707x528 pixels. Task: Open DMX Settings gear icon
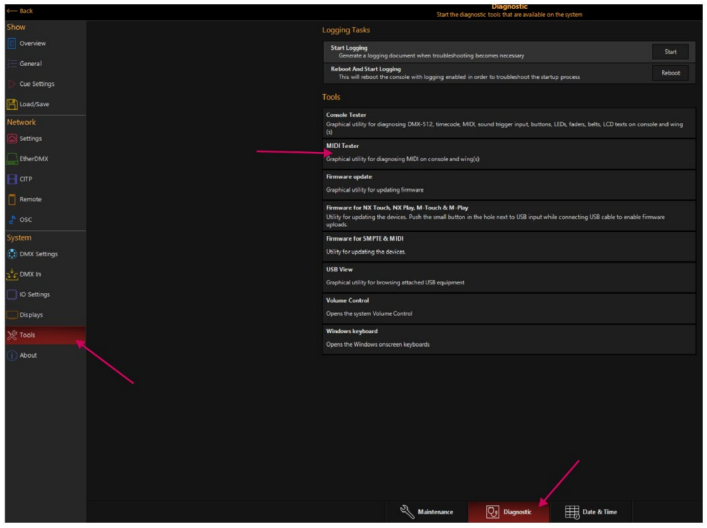(12, 254)
